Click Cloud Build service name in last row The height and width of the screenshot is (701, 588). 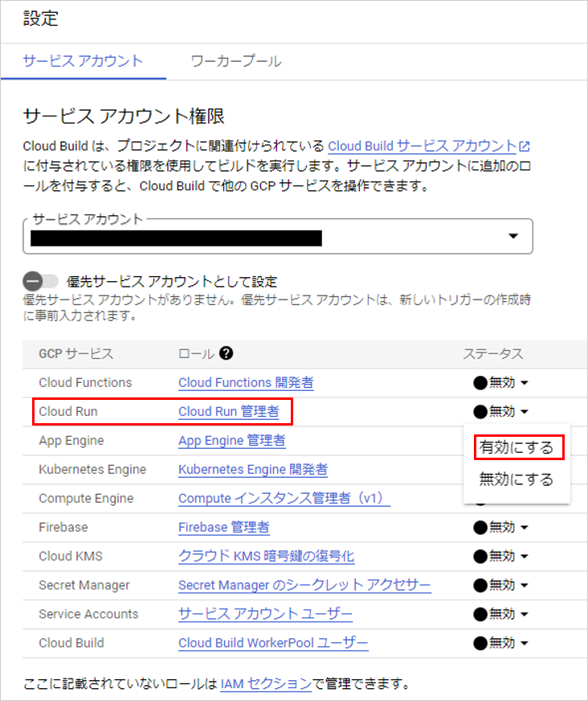coord(71,643)
